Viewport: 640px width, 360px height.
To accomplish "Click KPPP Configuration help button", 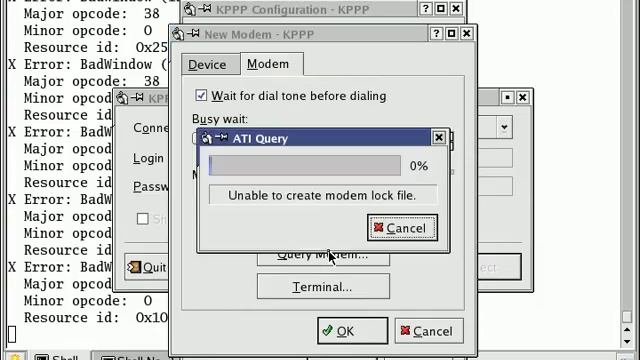I will (425, 9).
